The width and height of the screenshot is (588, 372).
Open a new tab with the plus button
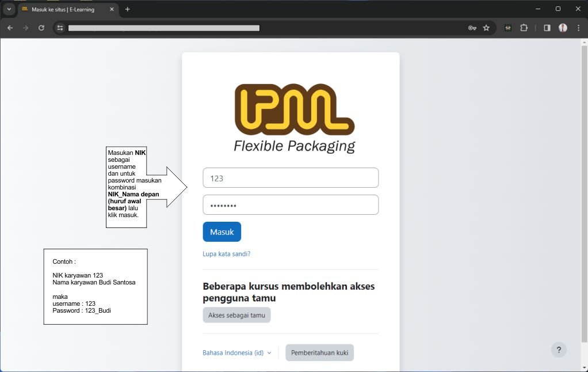click(128, 9)
